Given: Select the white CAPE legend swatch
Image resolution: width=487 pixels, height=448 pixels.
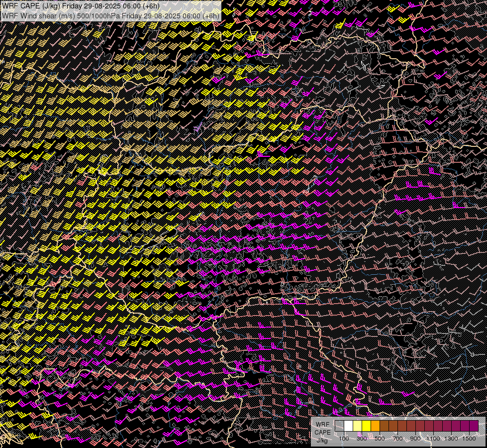Looking at the screenshot, I should tap(349, 426).
